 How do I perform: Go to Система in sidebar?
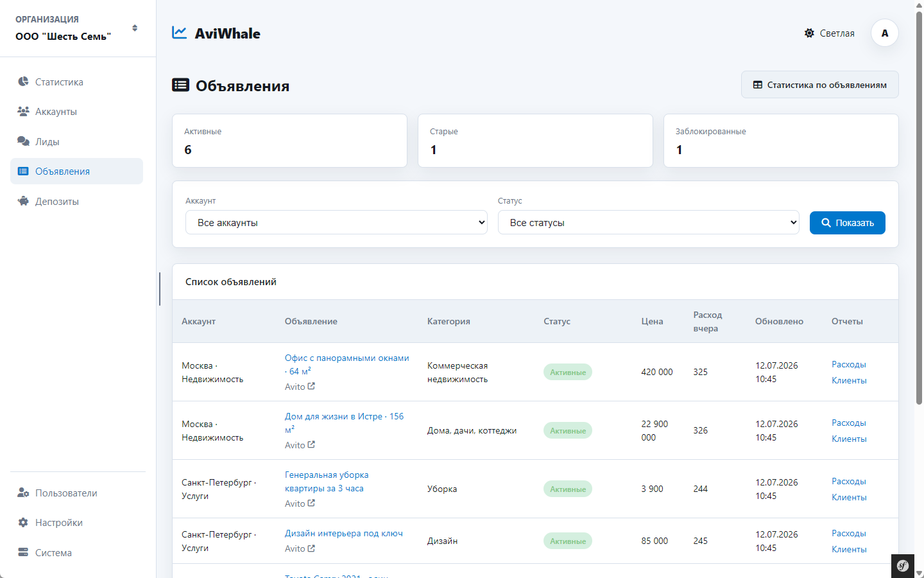point(76,552)
